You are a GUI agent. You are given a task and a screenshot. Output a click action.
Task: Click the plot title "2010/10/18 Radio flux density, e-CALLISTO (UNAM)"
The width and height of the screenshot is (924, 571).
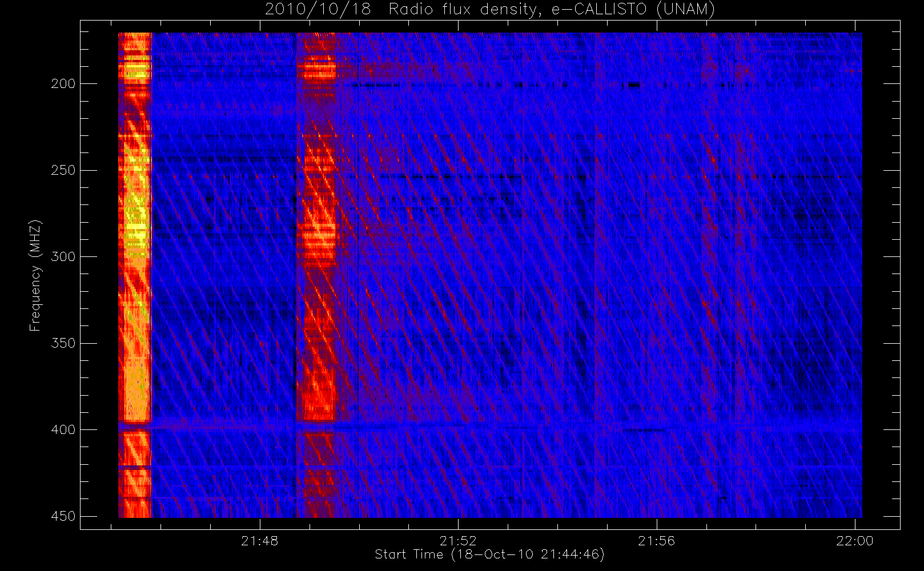tap(490, 9)
